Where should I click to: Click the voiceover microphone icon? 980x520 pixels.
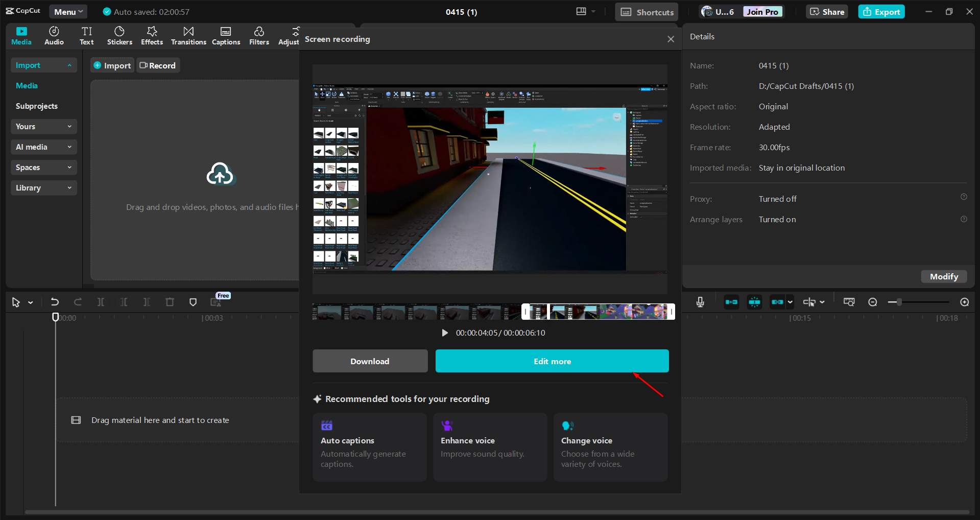[700, 302]
